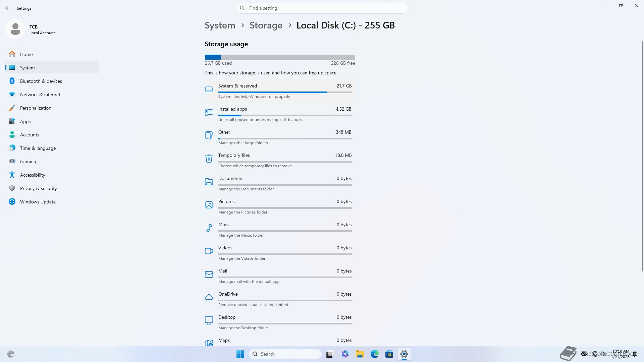Click the overall storage usage bar

tap(280, 57)
